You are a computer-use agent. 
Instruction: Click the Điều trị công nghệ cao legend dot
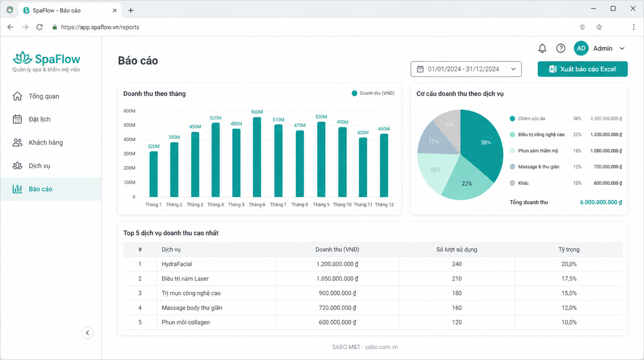tap(512, 135)
